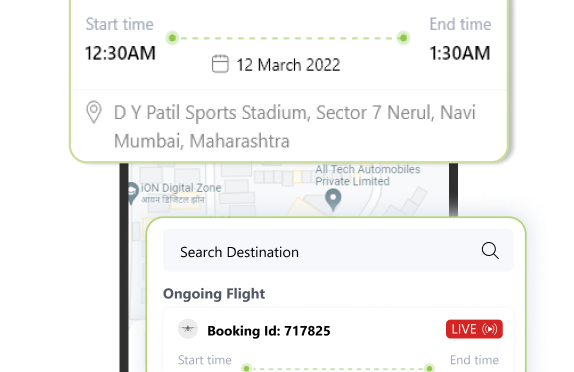Click the search magnifier icon
The height and width of the screenshot is (372, 574).
(490, 251)
